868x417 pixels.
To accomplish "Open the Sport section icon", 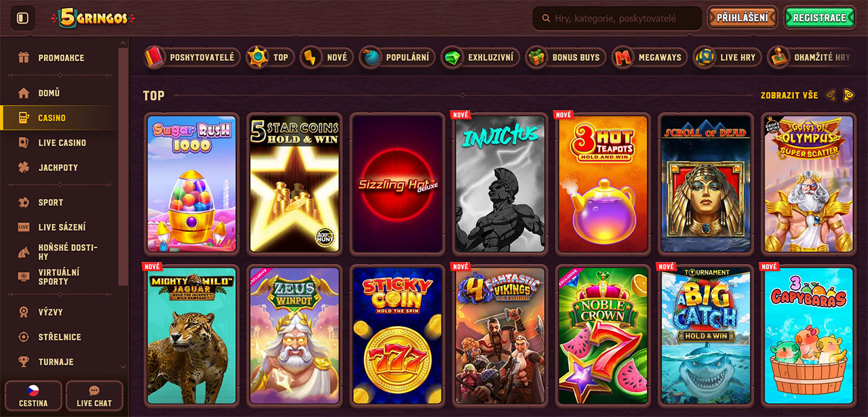I will pyautogui.click(x=24, y=202).
